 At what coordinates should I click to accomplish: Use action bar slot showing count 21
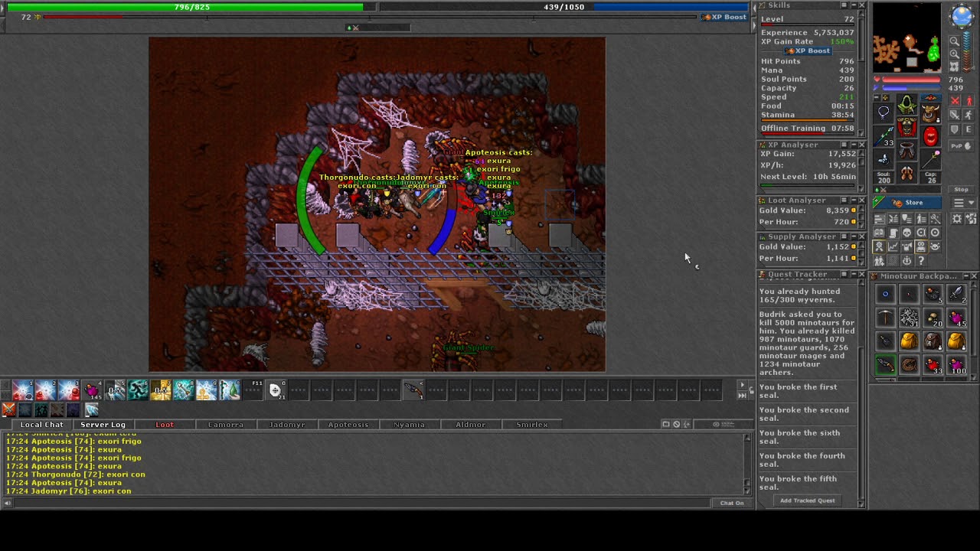pos(275,390)
